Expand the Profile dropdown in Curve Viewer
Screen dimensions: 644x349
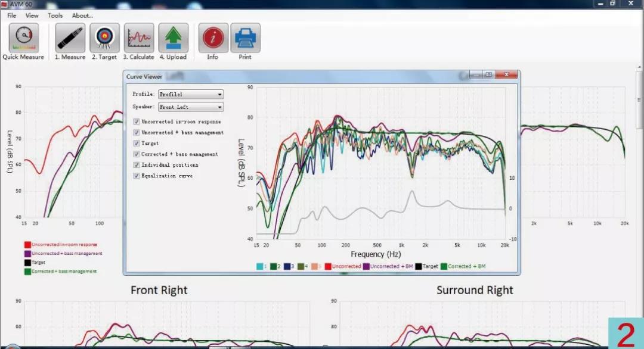[191, 94]
